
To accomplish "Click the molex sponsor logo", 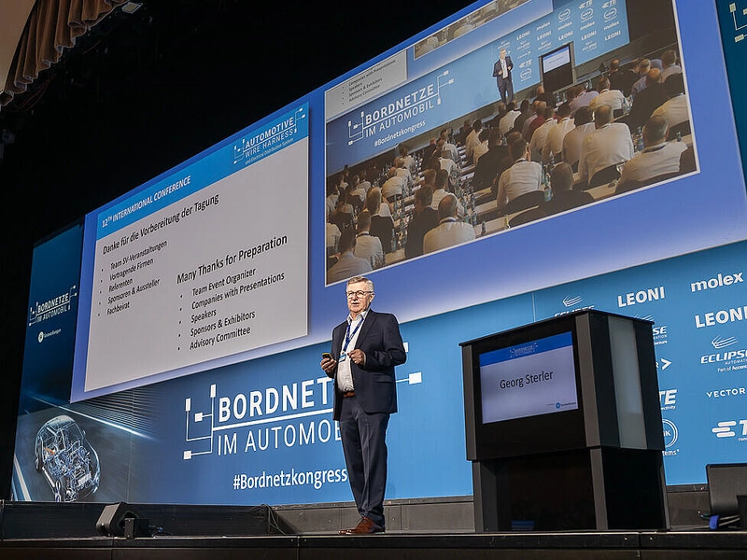I will (716, 282).
